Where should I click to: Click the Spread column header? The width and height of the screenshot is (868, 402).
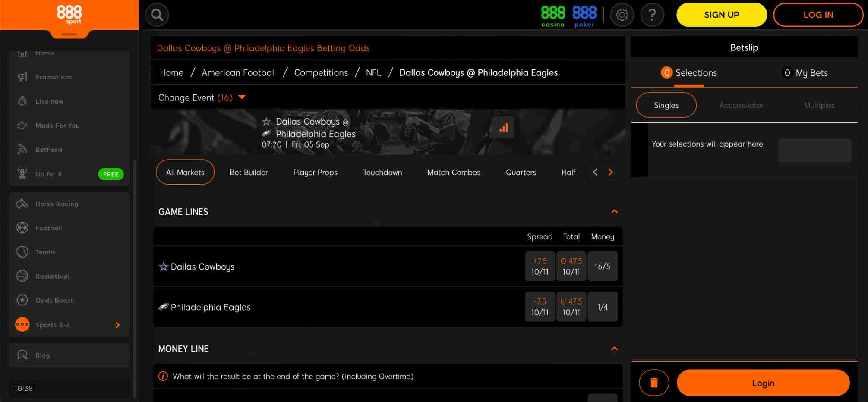pyautogui.click(x=540, y=236)
